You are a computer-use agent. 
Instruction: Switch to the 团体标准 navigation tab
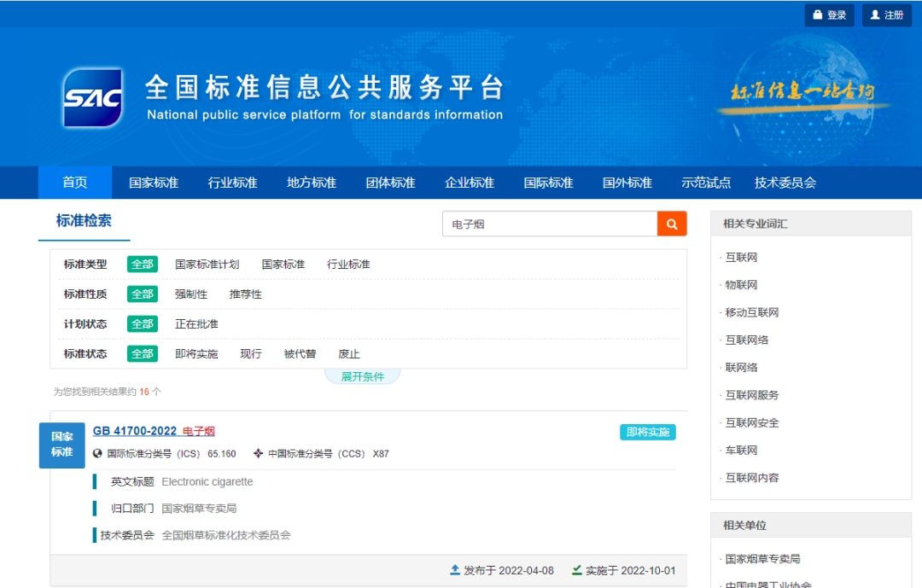point(390,183)
